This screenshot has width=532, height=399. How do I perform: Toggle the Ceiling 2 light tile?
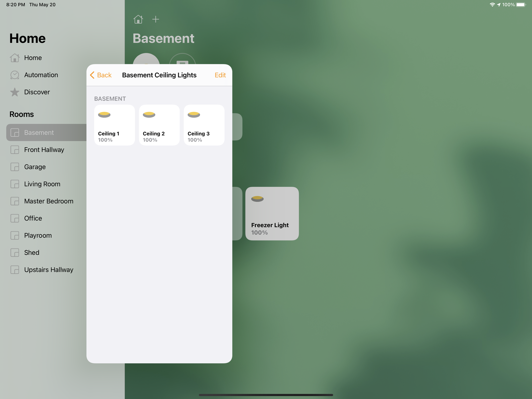[159, 125]
